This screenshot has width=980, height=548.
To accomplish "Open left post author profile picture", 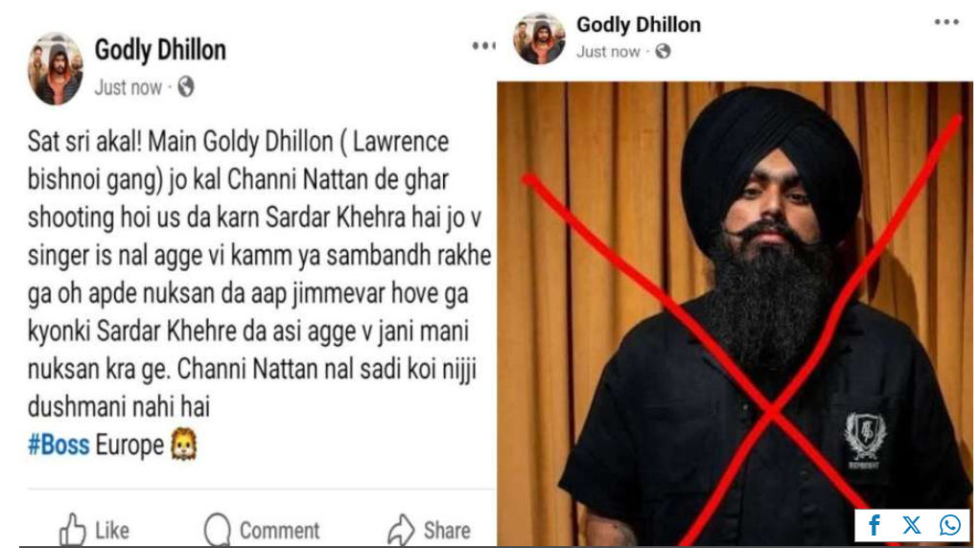I will [x=56, y=69].
